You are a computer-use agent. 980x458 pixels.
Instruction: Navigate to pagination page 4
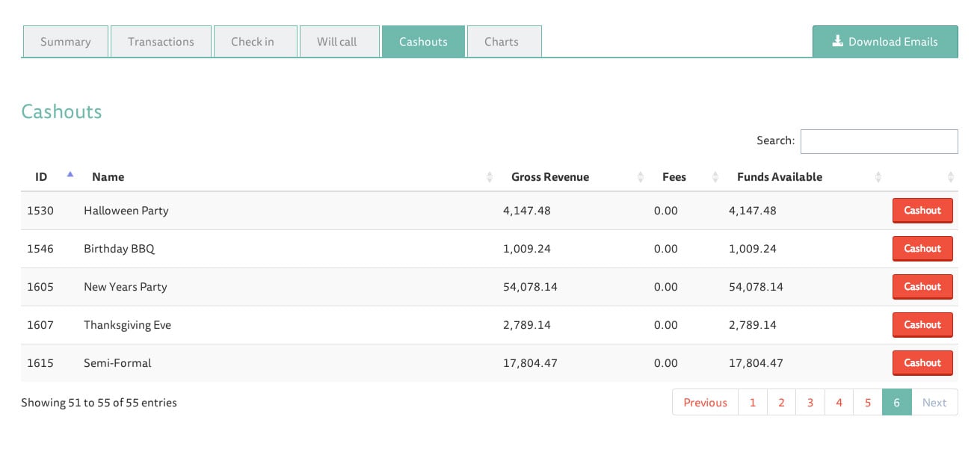(x=839, y=403)
